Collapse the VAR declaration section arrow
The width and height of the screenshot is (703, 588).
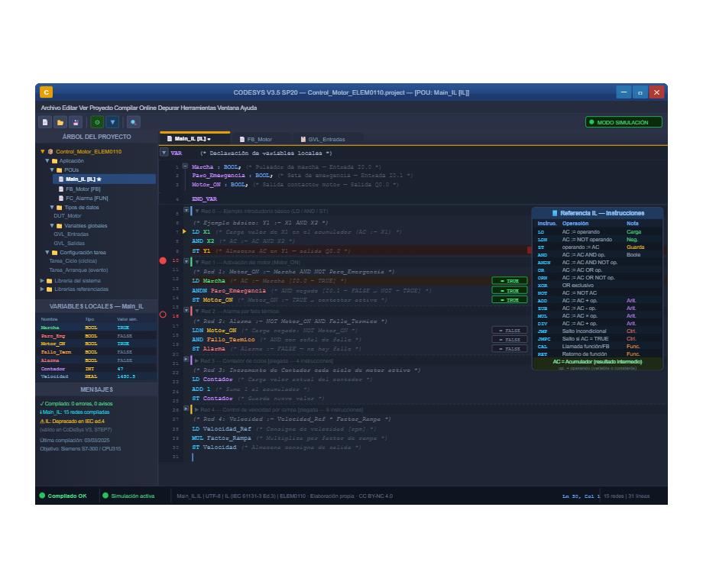[x=164, y=153]
